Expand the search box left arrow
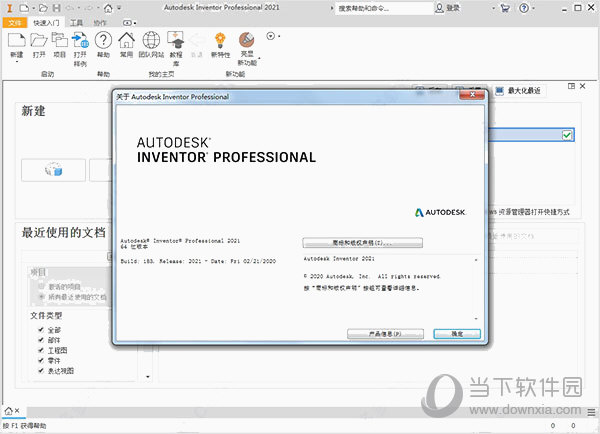The width and height of the screenshot is (600, 434). click(332, 8)
